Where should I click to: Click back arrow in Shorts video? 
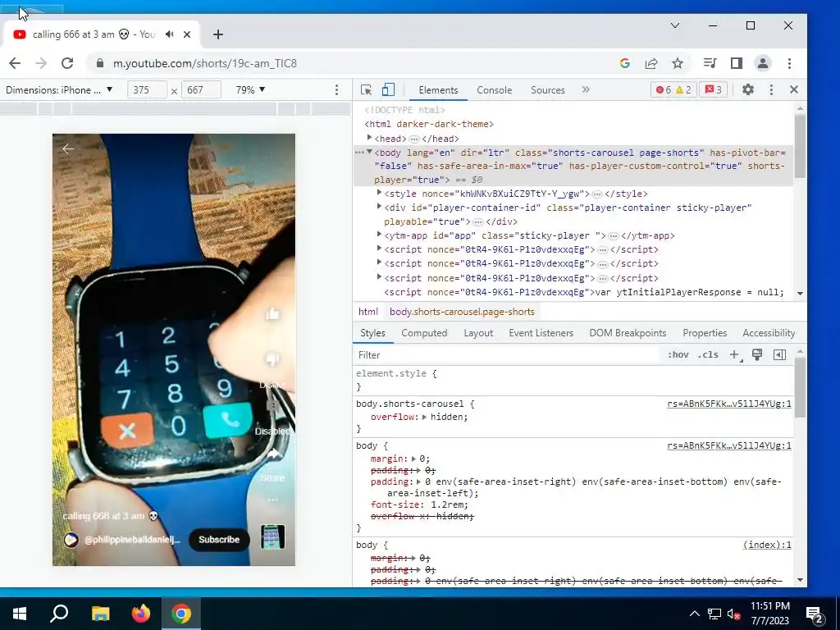[x=68, y=148]
